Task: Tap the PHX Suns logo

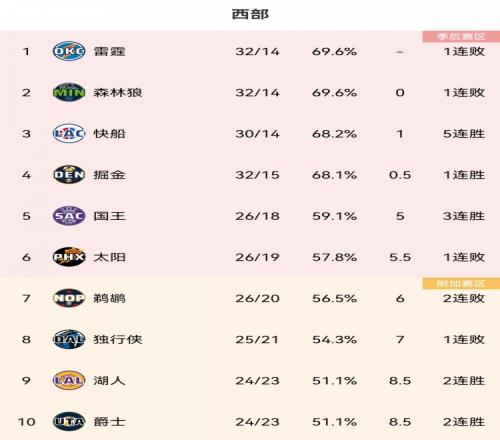Action: tap(69, 257)
